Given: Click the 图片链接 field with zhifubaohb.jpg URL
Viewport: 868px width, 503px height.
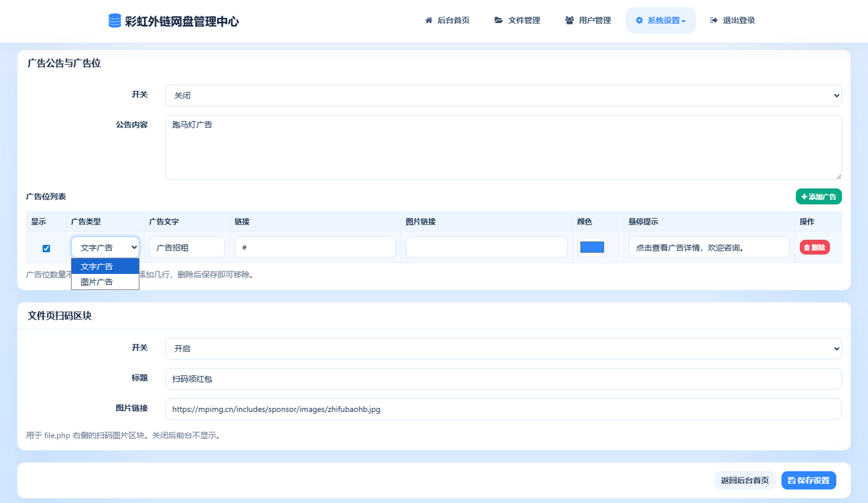Looking at the screenshot, I should (x=503, y=409).
